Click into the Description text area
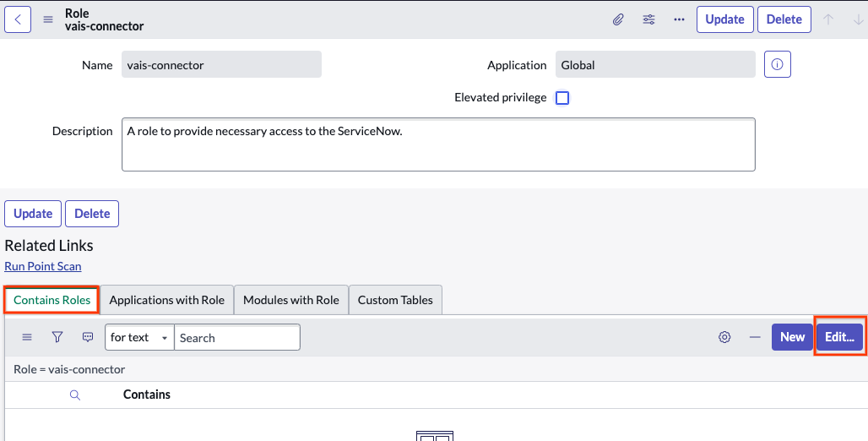 coord(438,144)
